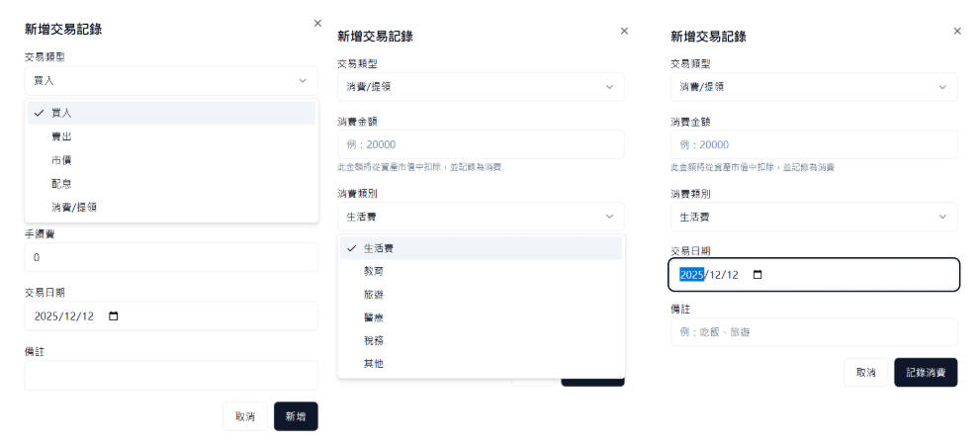Select 配息 option in transaction type list
The height and width of the screenshot is (448, 980).
(x=171, y=184)
